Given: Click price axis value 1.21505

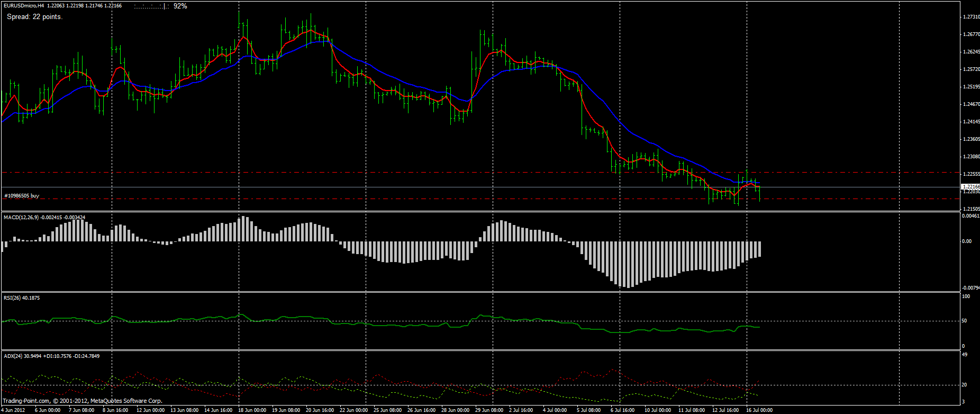Looking at the screenshot, I should coord(971,209).
